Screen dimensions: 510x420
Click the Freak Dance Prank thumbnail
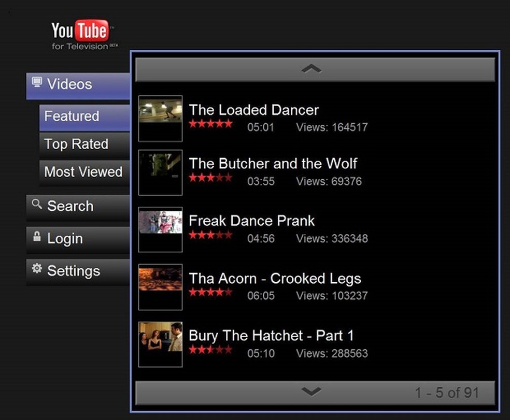click(160, 229)
